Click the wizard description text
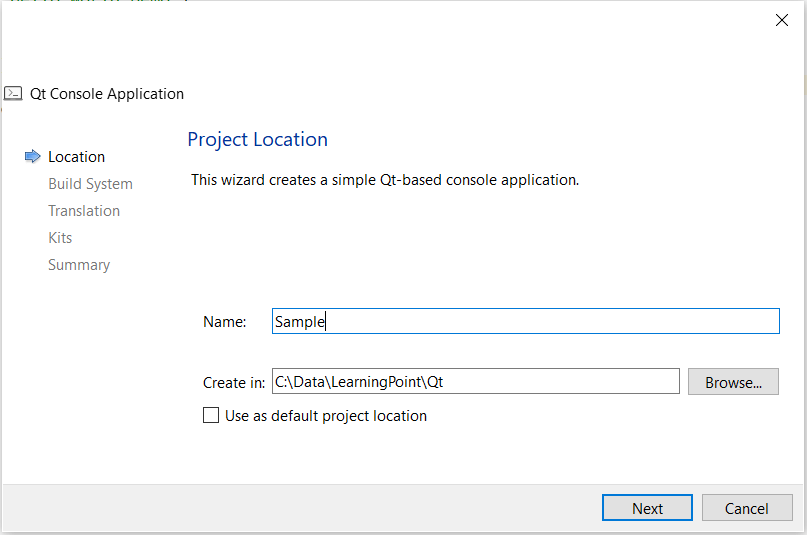 coord(385,181)
